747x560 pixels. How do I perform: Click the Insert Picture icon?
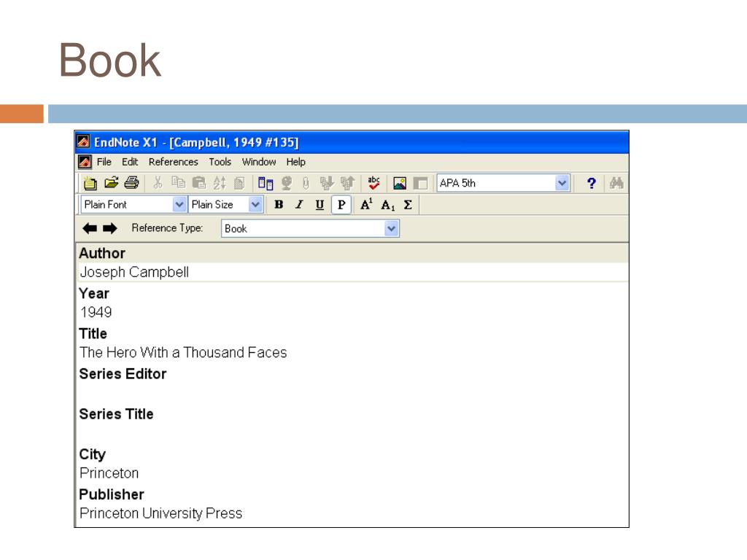[x=400, y=183]
